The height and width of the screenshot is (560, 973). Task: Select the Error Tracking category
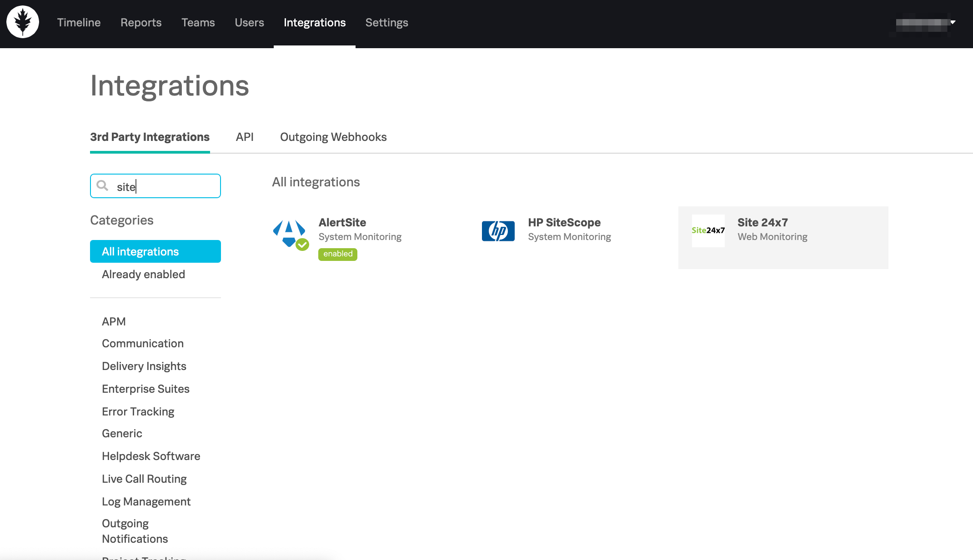[138, 411]
